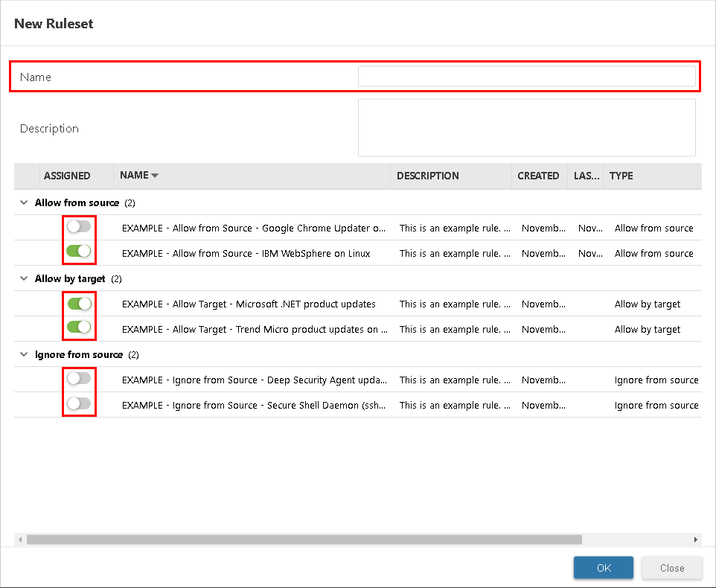This screenshot has width=716, height=588.
Task: Collapse the Ignore from source group
Action: [23, 354]
